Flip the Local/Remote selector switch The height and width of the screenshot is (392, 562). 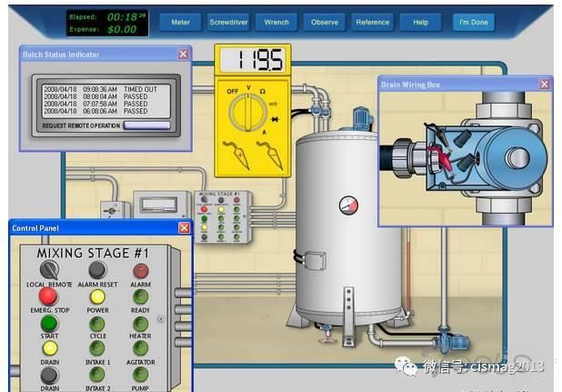pyautogui.click(x=48, y=269)
